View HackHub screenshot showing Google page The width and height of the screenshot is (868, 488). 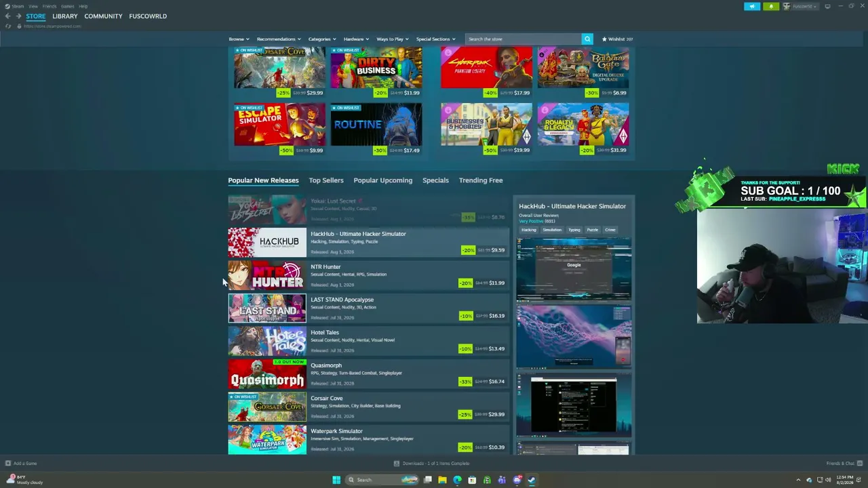coord(574,268)
